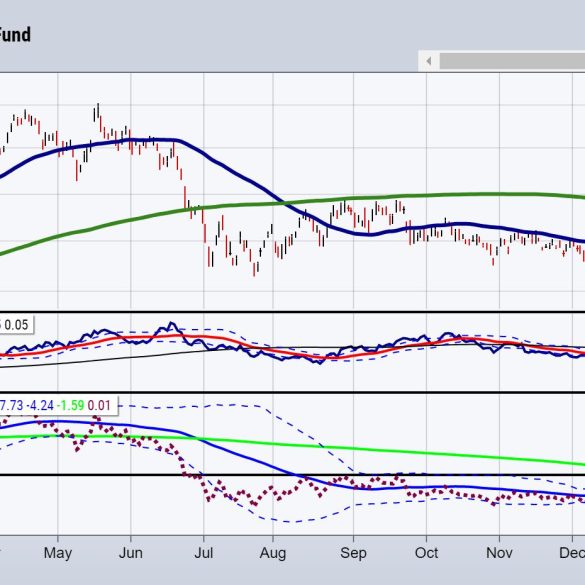Select the Dec label on time axis
Image resolution: width=585 pixels, height=585 pixels.
click(572, 553)
